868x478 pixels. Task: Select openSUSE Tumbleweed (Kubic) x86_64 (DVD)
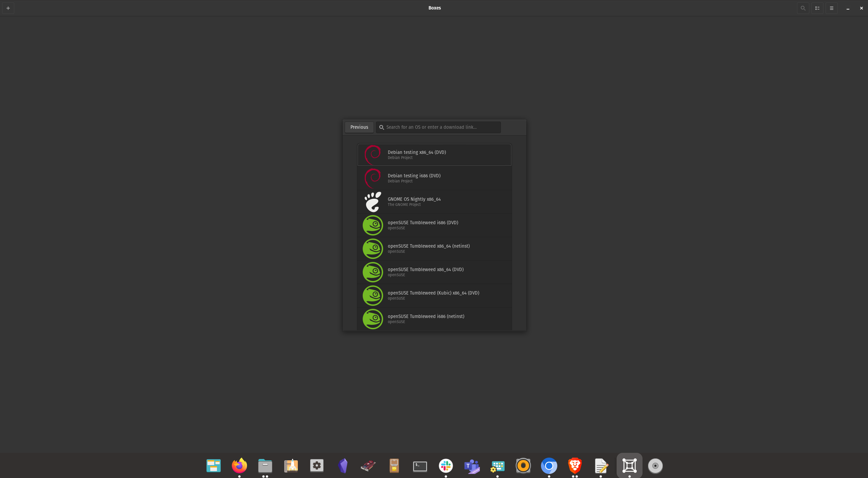(x=434, y=295)
